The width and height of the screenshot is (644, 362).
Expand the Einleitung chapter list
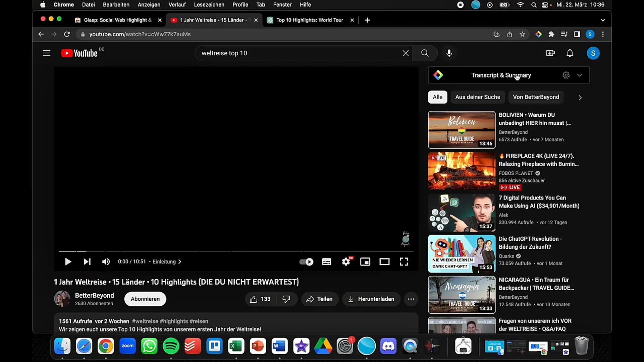coord(167,262)
